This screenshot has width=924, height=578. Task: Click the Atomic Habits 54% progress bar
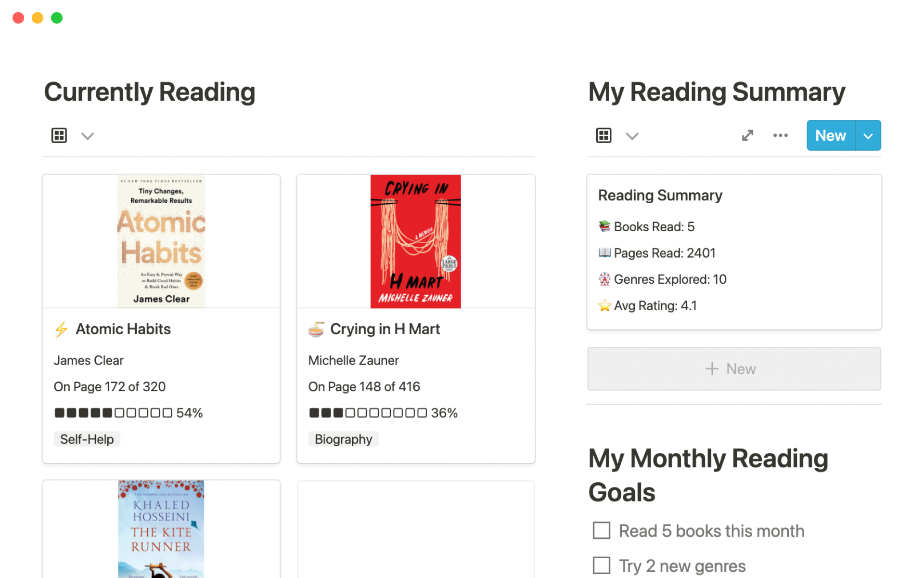[128, 413]
